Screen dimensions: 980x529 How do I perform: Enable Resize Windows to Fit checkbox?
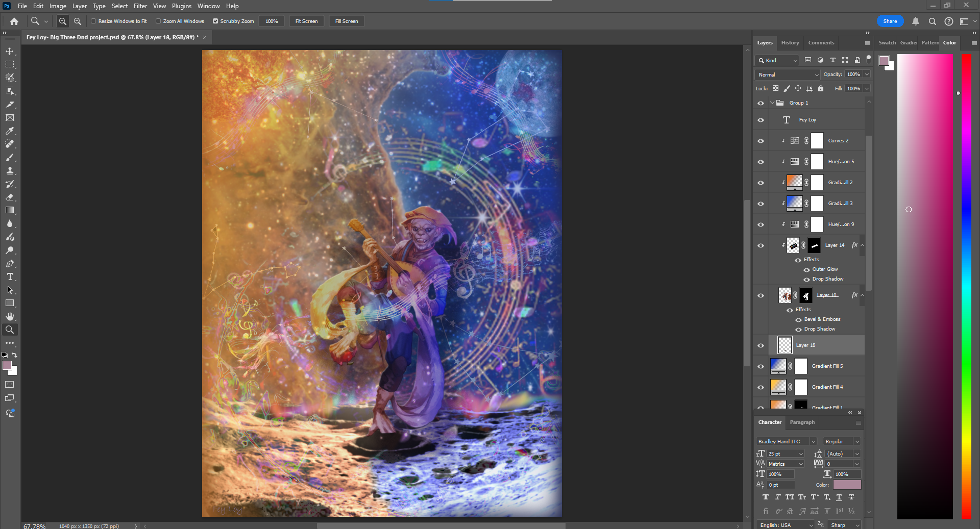coord(93,21)
